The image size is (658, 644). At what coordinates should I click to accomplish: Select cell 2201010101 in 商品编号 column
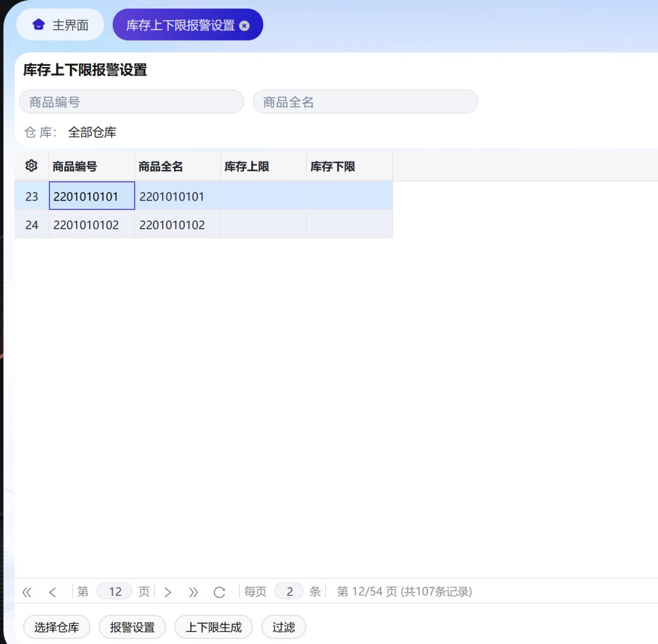pyautogui.click(x=92, y=196)
